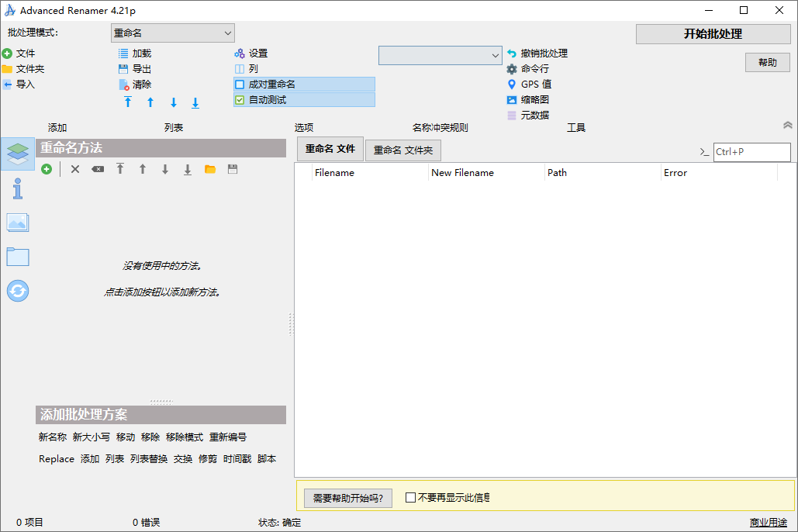
Task: Open 批处理模式 重命名 dropdown
Action: tap(172, 33)
